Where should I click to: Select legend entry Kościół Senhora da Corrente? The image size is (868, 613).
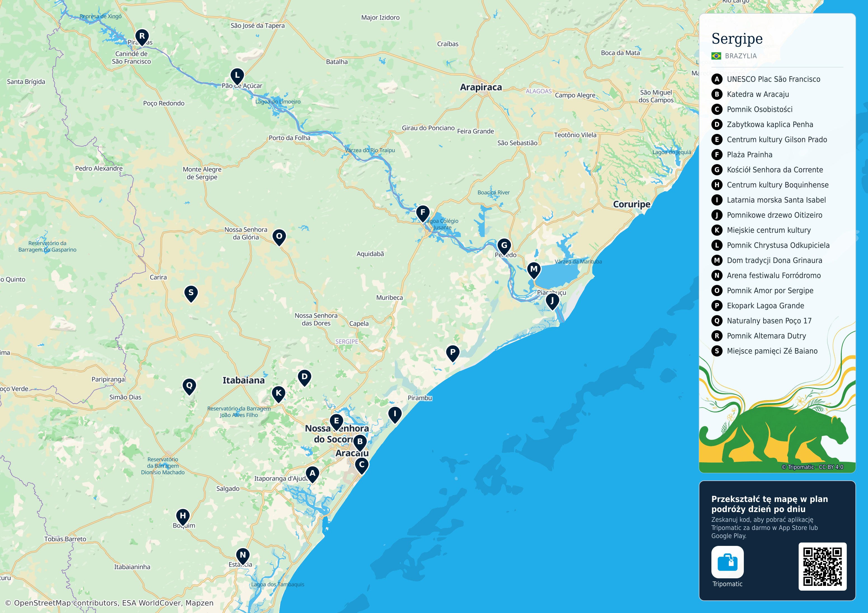coord(775,170)
